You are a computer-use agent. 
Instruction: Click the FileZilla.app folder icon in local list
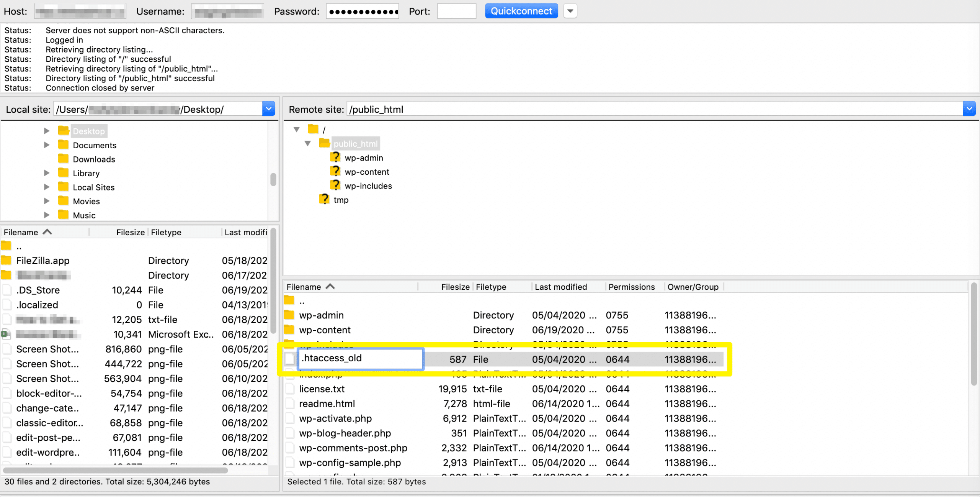coord(6,261)
